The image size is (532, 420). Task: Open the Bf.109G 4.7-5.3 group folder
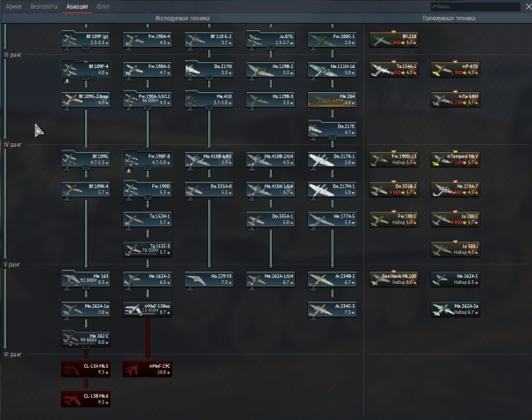[x=86, y=159]
